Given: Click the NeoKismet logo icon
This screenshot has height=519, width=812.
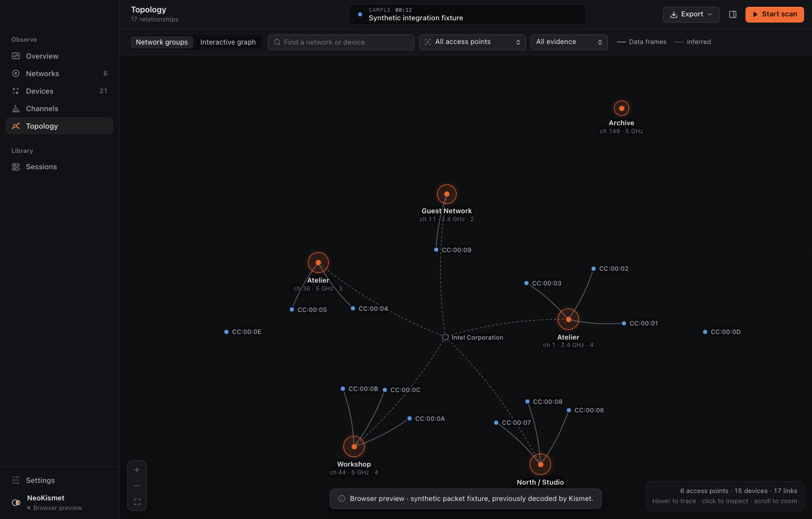Looking at the screenshot, I should [x=16, y=503].
